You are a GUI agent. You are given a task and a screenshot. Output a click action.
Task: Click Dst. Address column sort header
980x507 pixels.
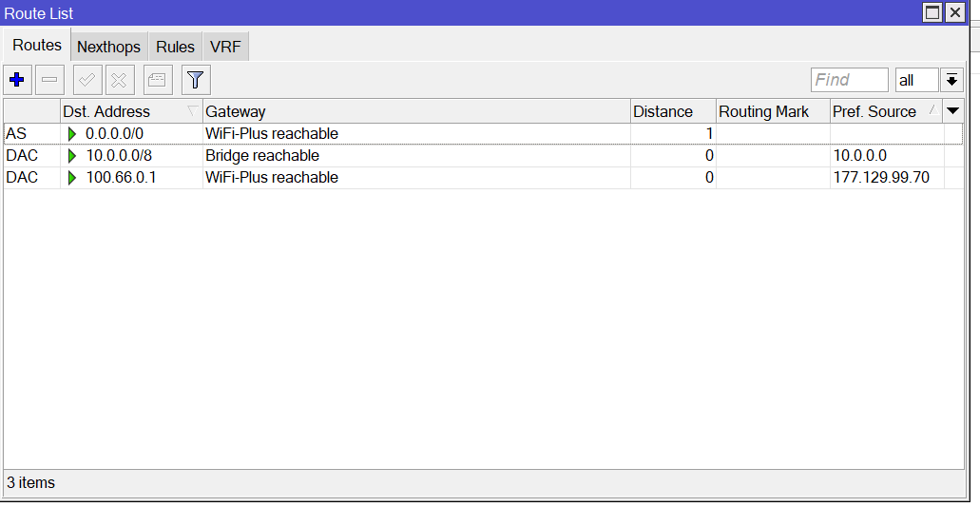tap(124, 111)
